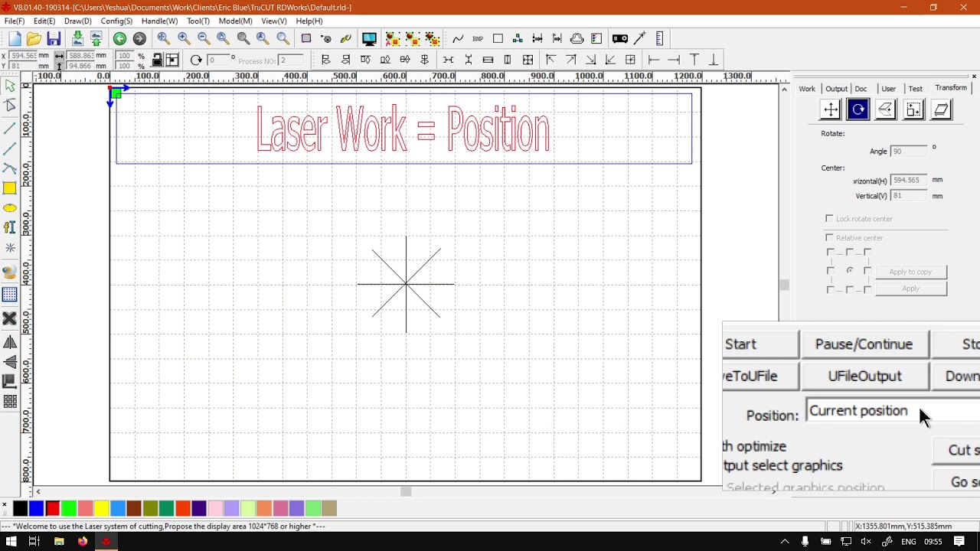The image size is (980, 551).
Task: Switch to the Work tab
Action: tap(807, 89)
